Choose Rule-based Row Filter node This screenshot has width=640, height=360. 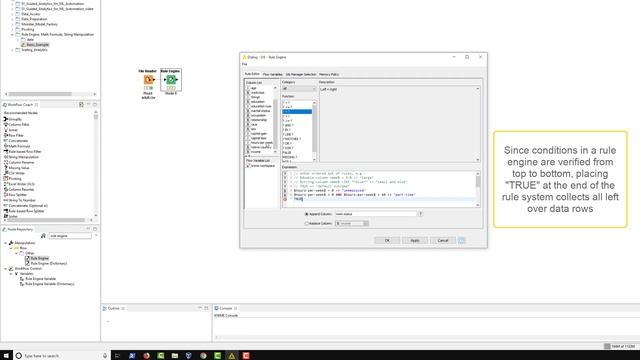(x=22, y=151)
